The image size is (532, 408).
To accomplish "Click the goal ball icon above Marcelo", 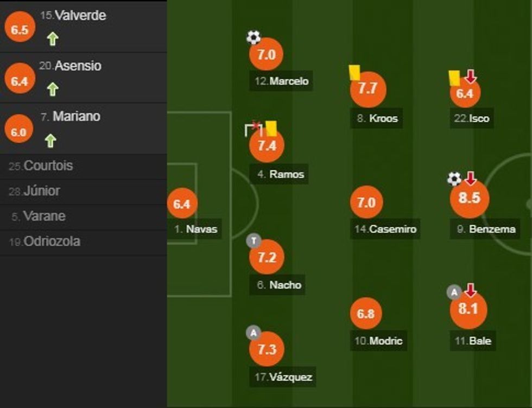I will [254, 37].
